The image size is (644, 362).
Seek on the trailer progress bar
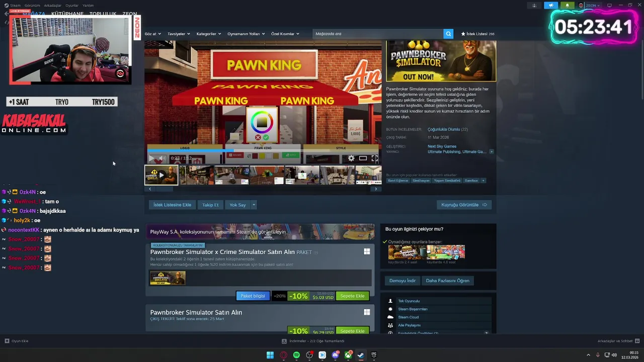[x=263, y=150]
